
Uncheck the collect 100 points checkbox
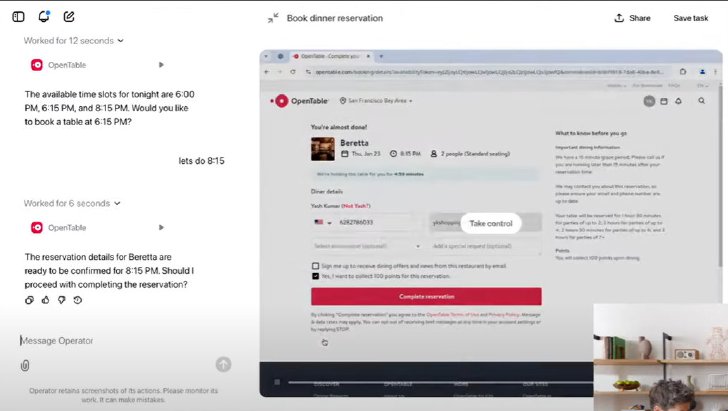pyautogui.click(x=316, y=276)
